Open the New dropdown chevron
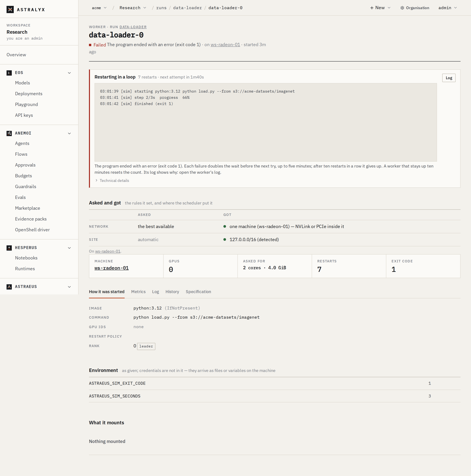 (389, 8)
